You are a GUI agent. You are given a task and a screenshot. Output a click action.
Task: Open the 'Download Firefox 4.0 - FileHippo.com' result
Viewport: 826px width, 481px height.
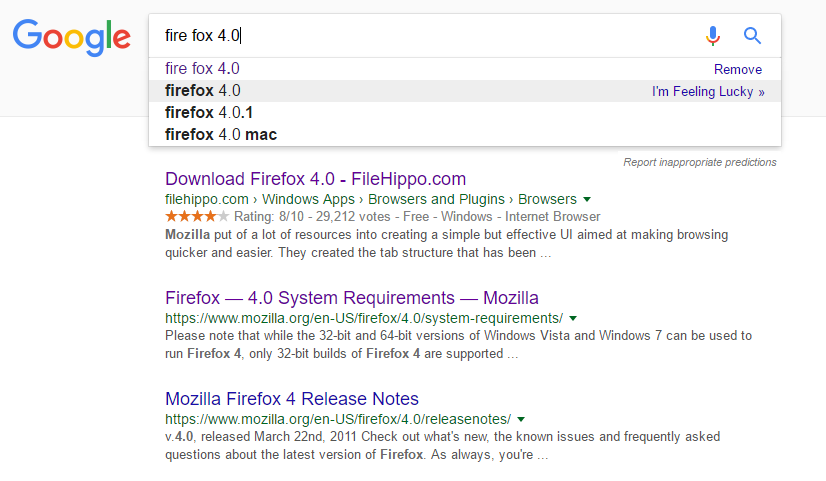coord(315,179)
